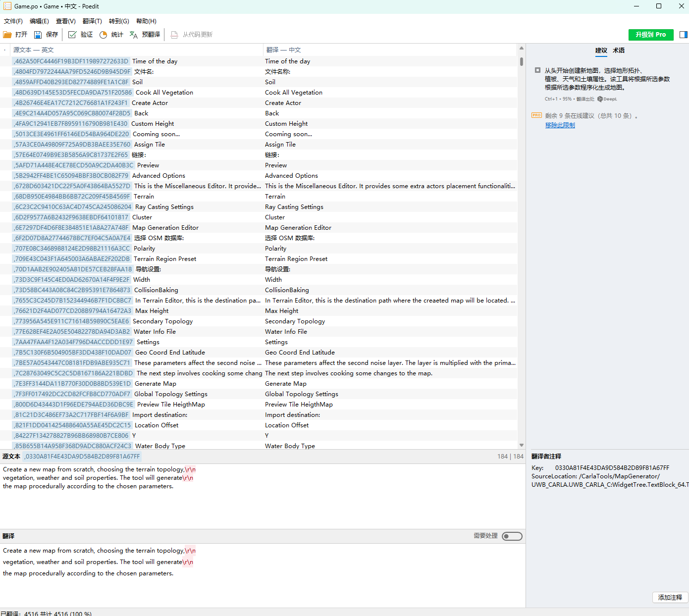
Task: Click the Add Comment (添加注释) button
Action: pyautogui.click(x=670, y=598)
